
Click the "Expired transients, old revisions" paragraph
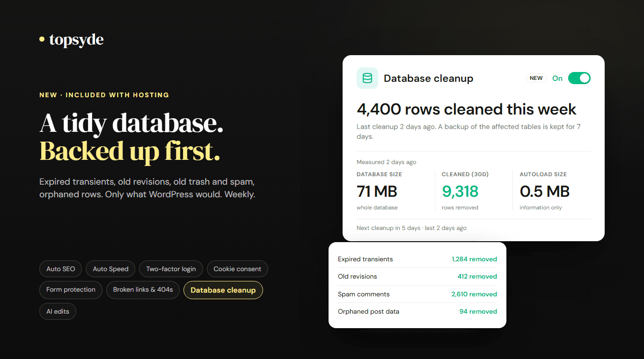coord(147,188)
